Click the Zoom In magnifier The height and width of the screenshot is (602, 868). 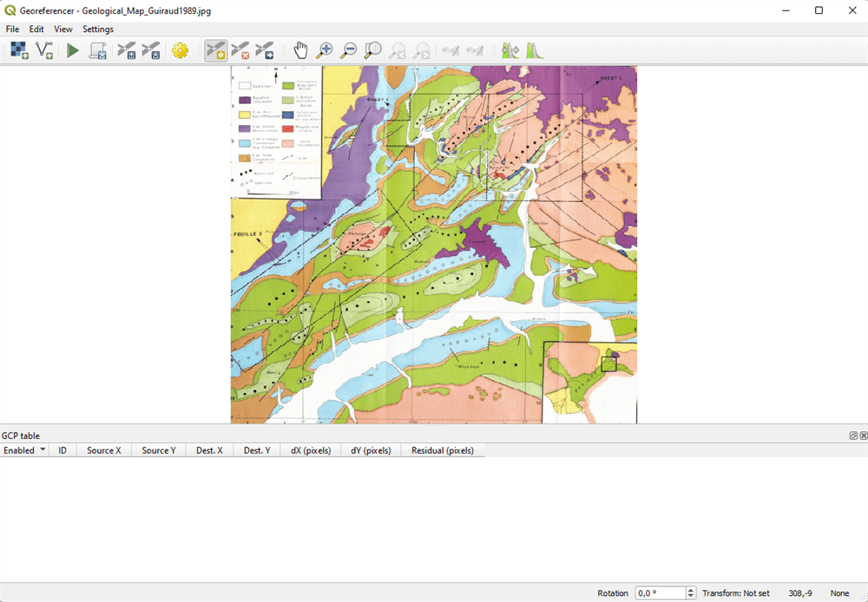tap(325, 51)
